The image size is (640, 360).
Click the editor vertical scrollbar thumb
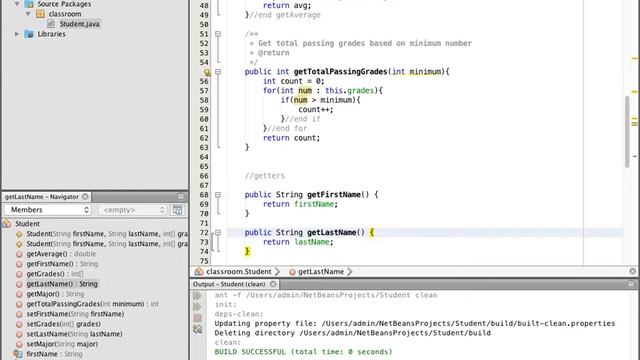pos(627,131)
